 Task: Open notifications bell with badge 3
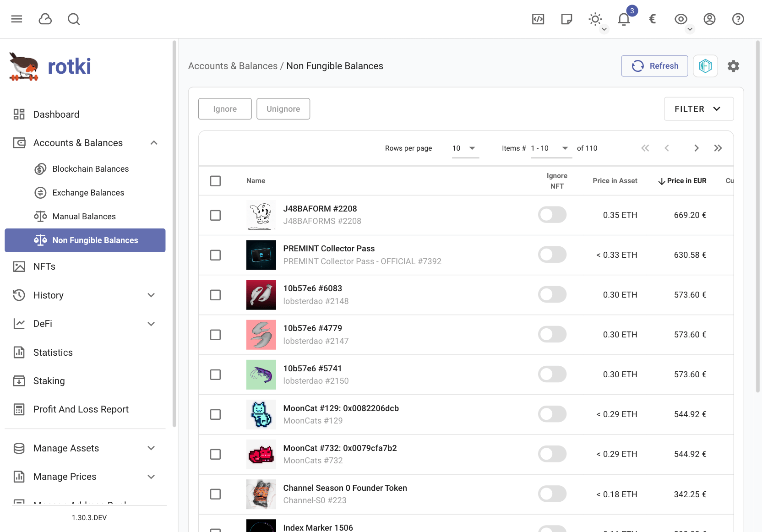pos(624,19)
